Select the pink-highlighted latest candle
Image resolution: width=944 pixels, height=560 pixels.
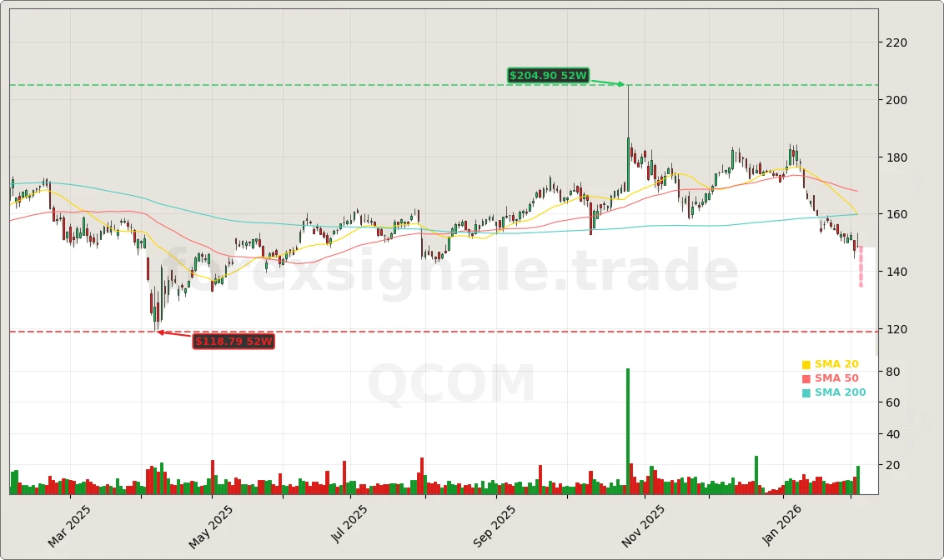pyautogui.click(x=861, y=267)
